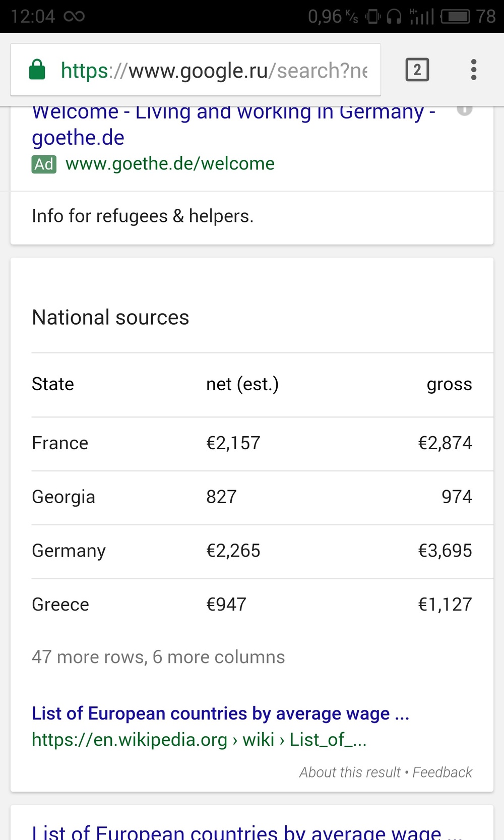Tap the battery indicator in status bar
This screenshot has width=504, height=840.
[x=456, y=17]
